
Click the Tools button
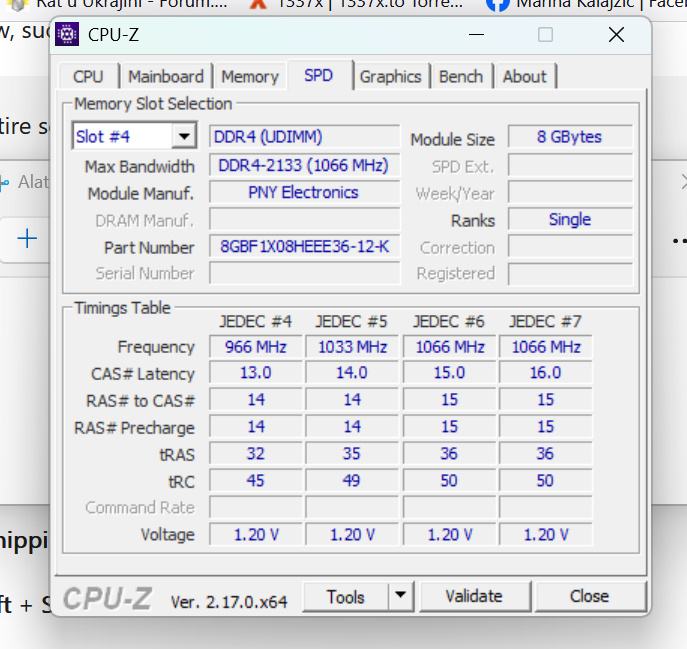pyautogui.click(x=346, y=597)
